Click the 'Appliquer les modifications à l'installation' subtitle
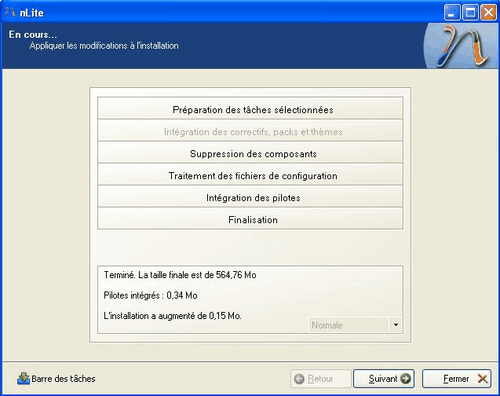Image resolution: width=500 pixels, height=396 pixels. (104, 46)
